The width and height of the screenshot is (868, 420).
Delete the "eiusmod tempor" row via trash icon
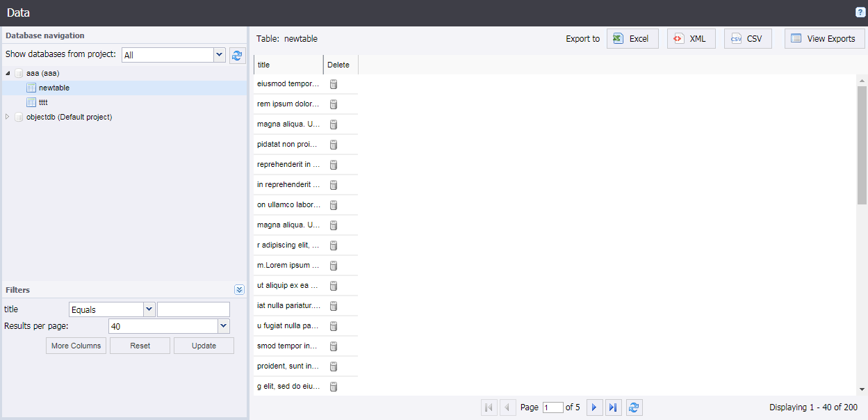pyautogui.click(x=334, y=84)
